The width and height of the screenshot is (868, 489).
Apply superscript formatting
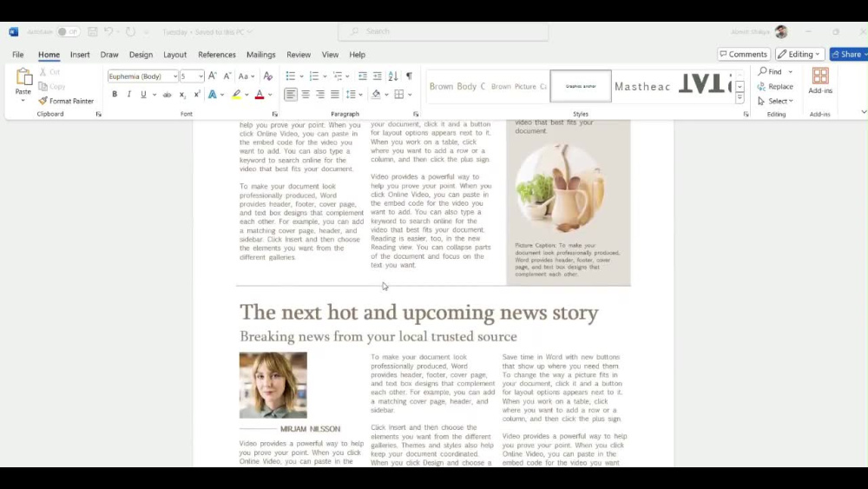point(197,95)
